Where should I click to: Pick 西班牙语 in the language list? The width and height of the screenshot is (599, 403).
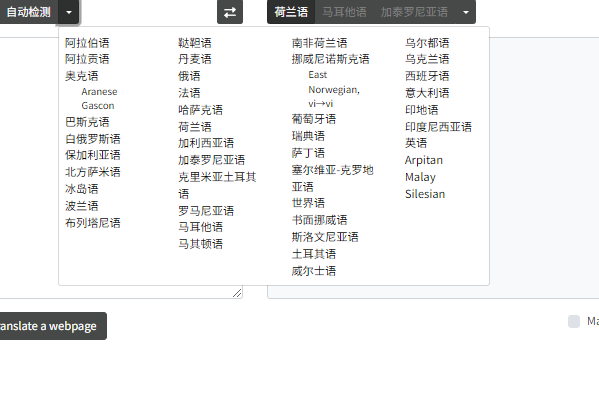tap(427, 76)
